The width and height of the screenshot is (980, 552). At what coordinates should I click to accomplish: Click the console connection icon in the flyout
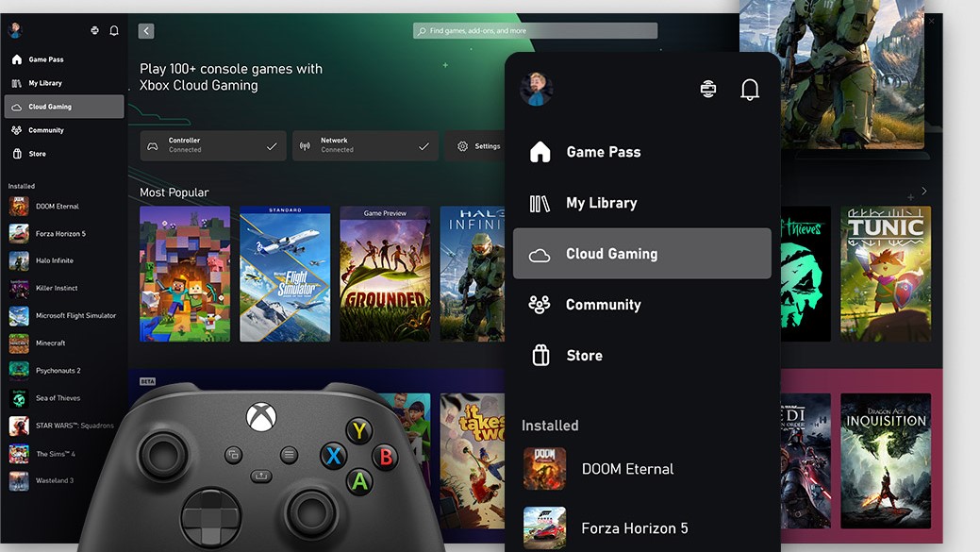pos(707,88)
